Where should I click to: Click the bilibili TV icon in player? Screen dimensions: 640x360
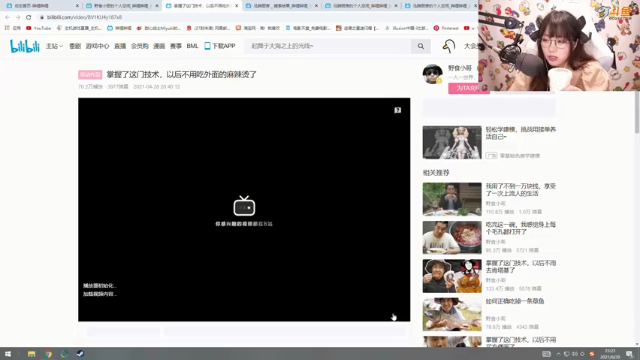[x=244, y=206]
